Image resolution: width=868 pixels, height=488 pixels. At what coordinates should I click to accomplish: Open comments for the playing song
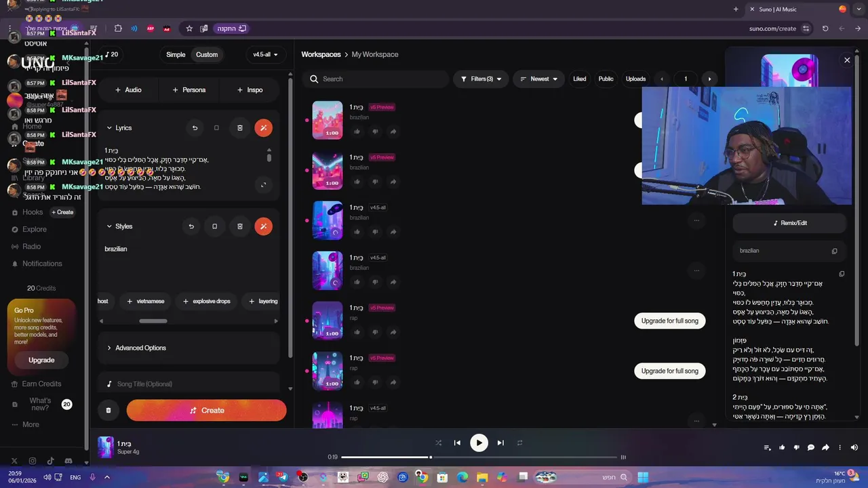810,447
